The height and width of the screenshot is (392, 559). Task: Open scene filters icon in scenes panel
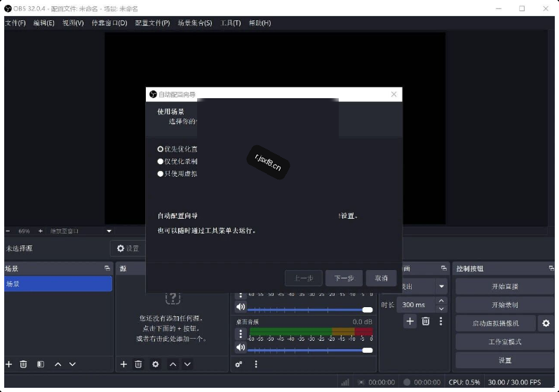click(41, 364)
